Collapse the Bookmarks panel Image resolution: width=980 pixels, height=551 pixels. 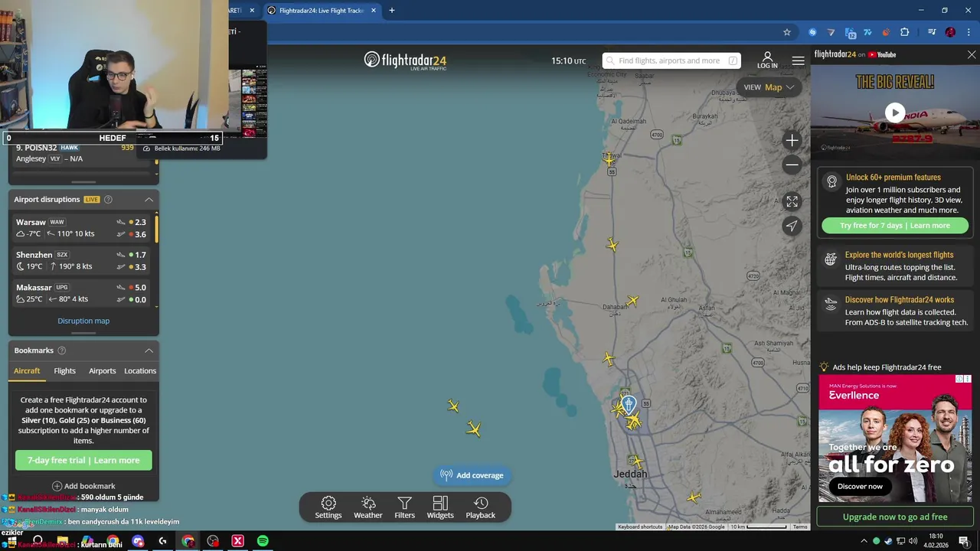pyautogui.click(x=149, y=350)
